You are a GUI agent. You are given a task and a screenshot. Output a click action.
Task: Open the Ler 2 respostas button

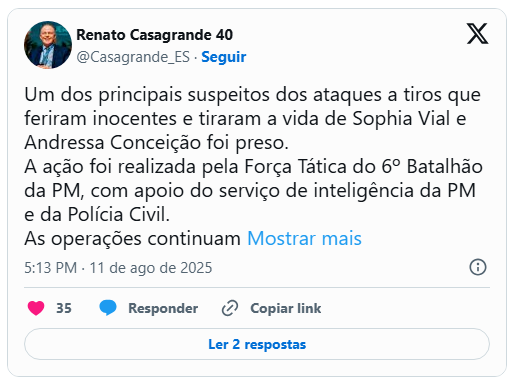pos(257,344)
